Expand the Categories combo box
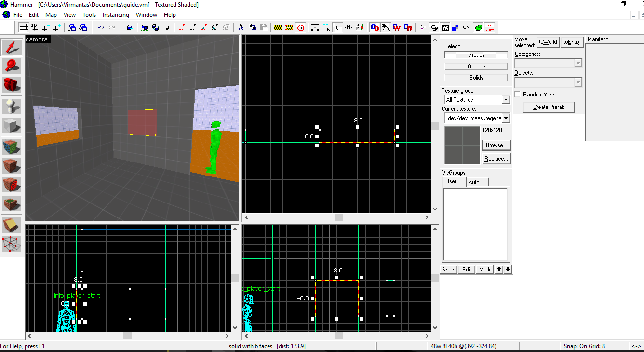 click(x=577, y=63)
